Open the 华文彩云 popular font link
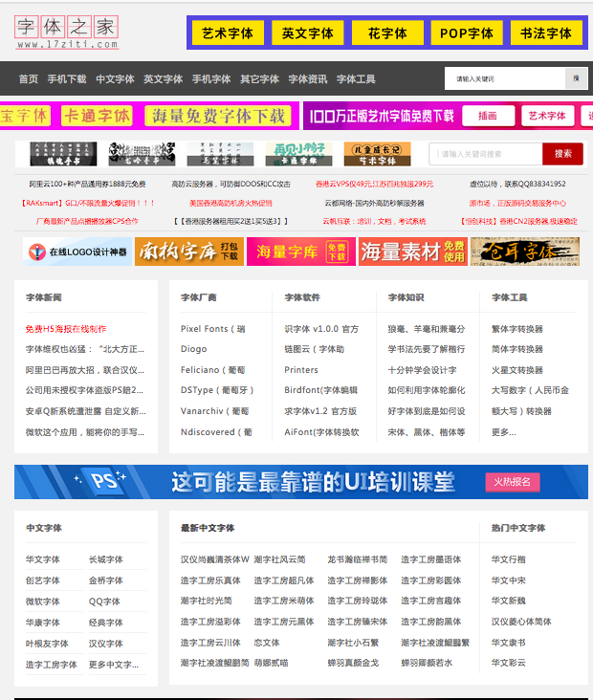 509,663
